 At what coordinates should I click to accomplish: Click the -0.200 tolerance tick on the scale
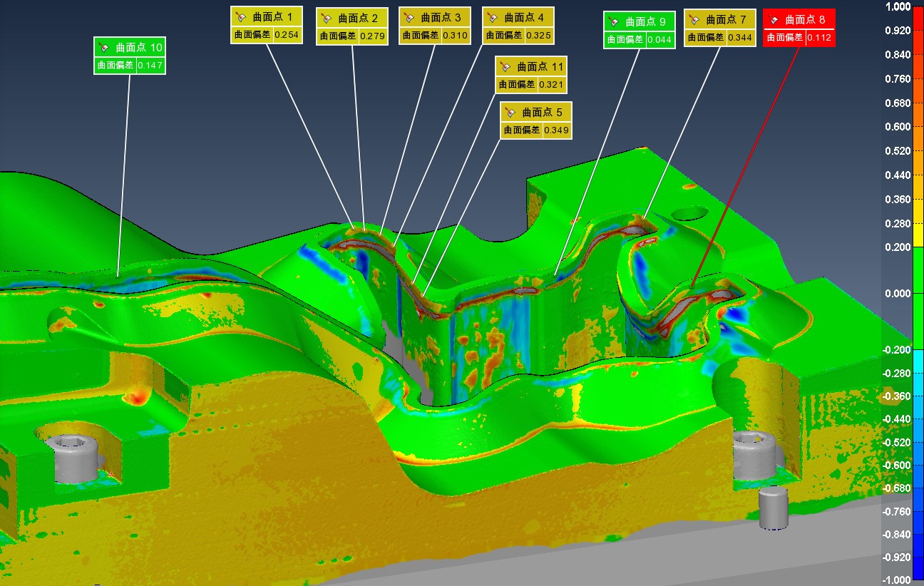pyautogui.click(x=898, y=350)
